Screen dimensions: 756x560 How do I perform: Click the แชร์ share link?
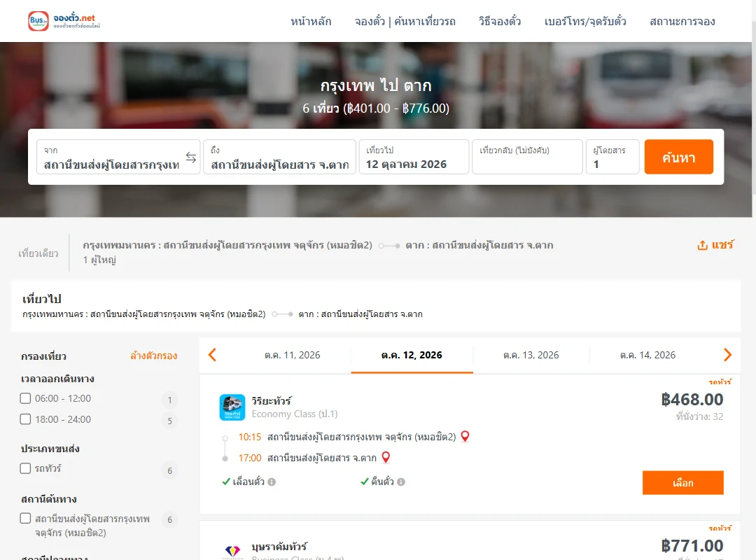click(x=722, y=245)
